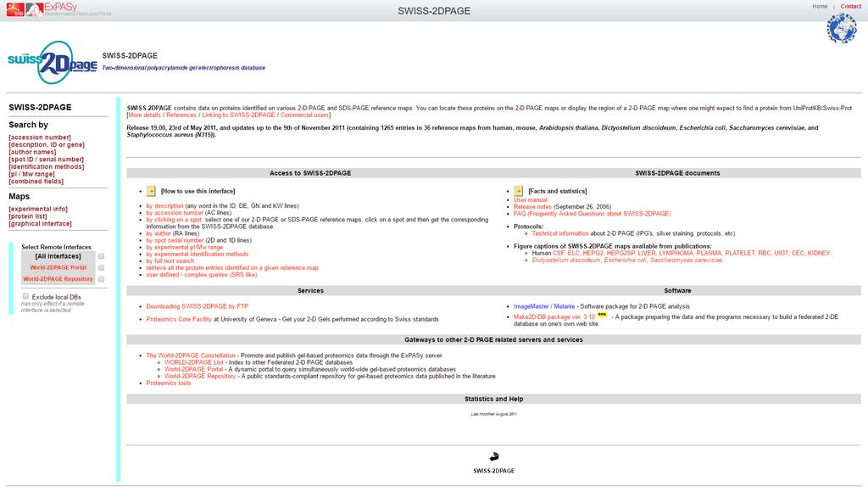This screenshot has width=868, height=487.
Task: Open combined fields search
Action: point(36,182)
